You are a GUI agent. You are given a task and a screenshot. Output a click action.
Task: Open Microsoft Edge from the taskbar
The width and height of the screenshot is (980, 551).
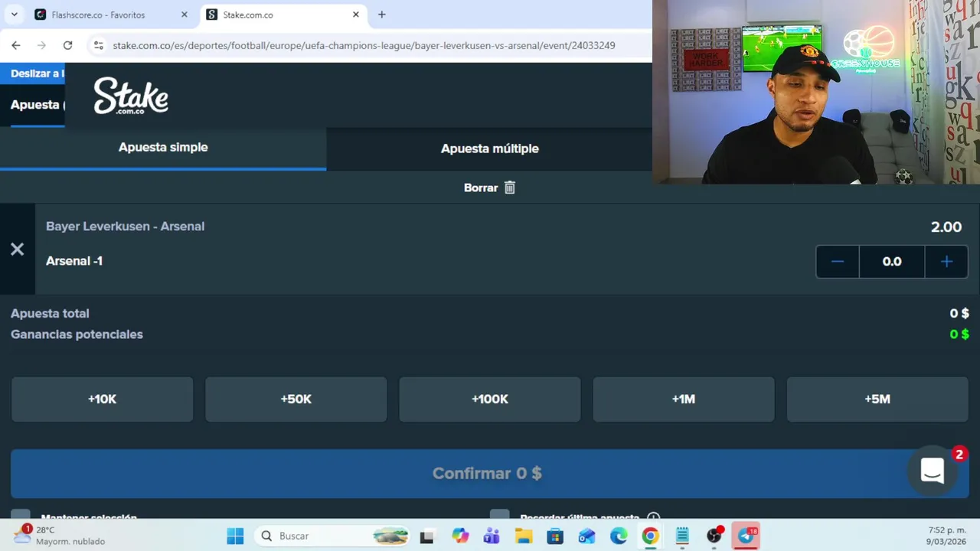(619, 536)
